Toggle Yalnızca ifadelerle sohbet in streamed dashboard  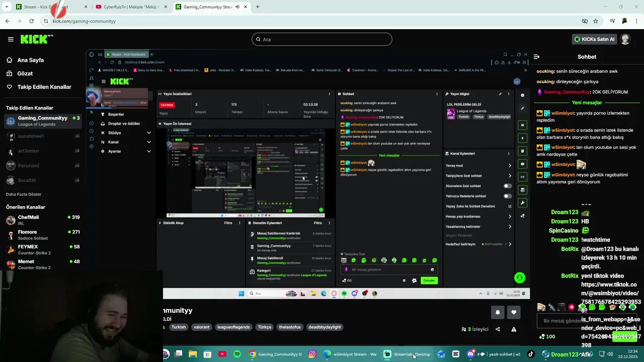click(508, 196)
